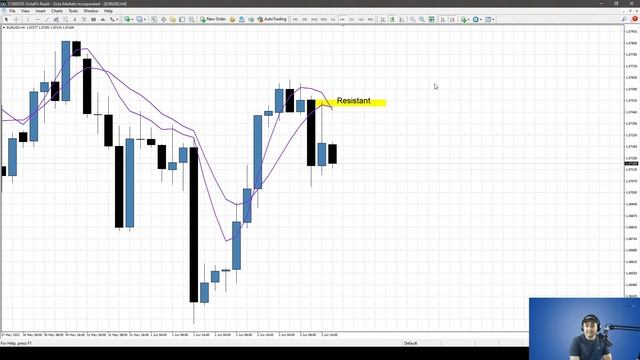
Task: Expand the Indicators dropdown arrow
Action: 468,19
